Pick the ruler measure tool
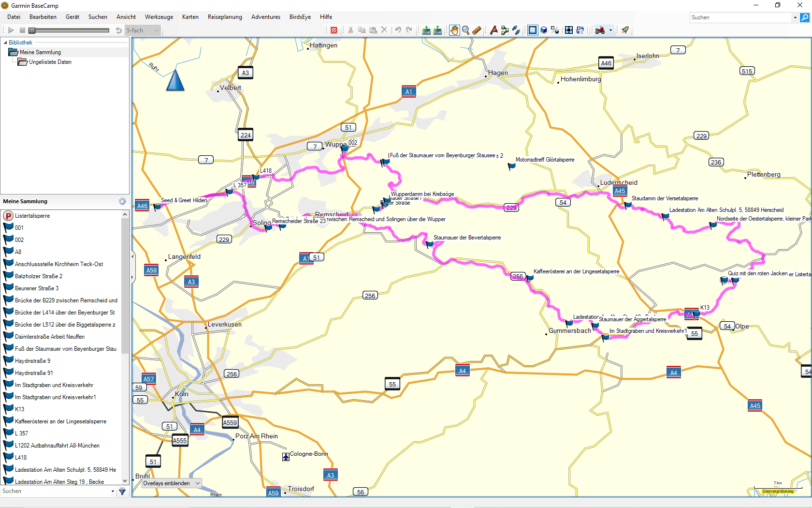This screenshot has height=508, width=812. click(x=477, y=30)
